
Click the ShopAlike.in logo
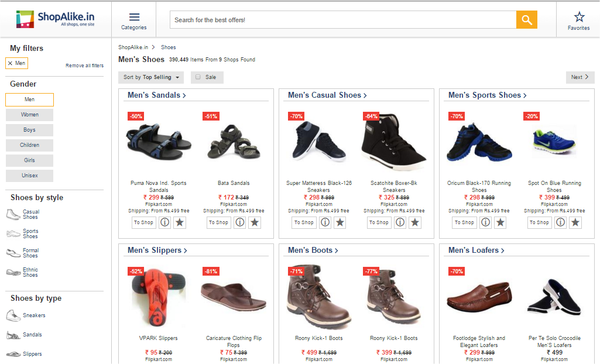click(x=55, y=19)
